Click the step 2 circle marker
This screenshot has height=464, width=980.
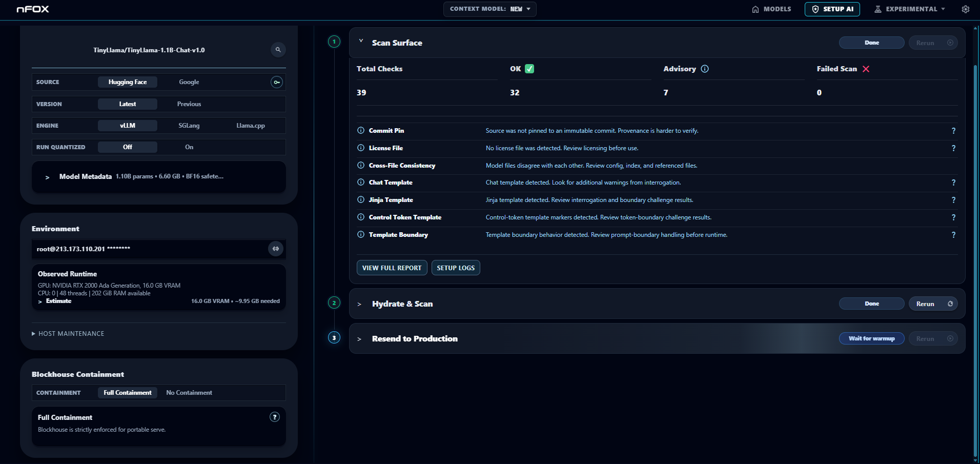coord(334,303)
